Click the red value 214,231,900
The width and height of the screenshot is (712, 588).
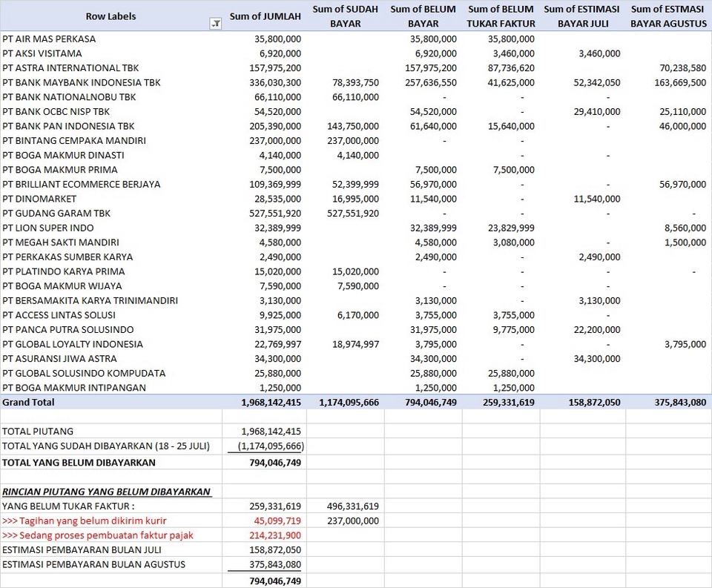click(275, 535)
